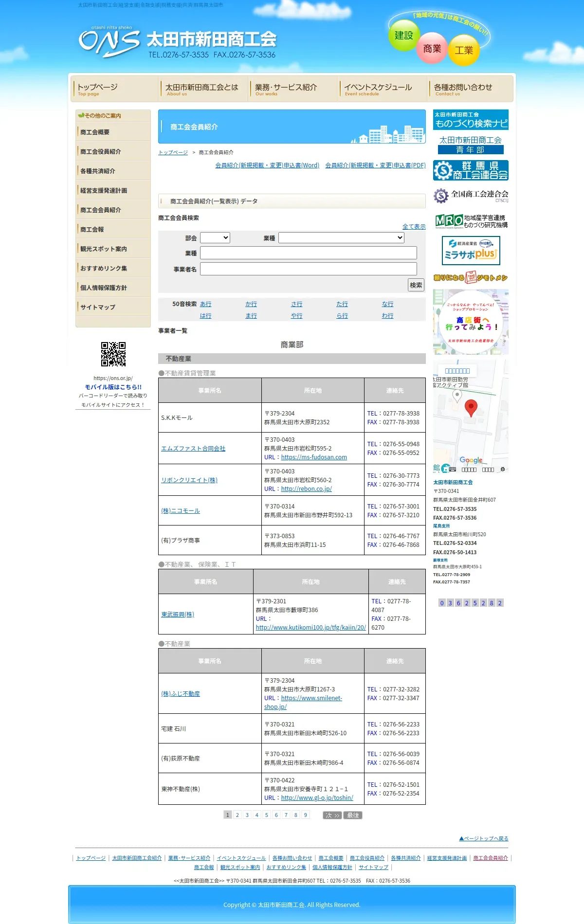Click the トップページ breadcrumb link
This screenshot has width=584, height=924.
173,152
